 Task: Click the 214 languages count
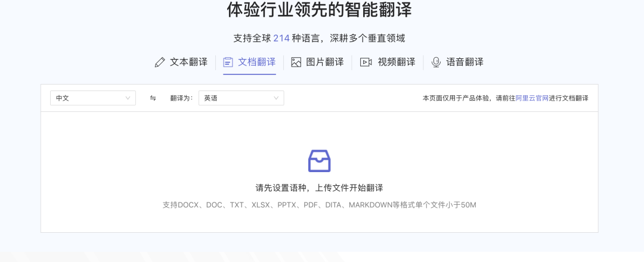pyautogui.click(x=281, y=39)
